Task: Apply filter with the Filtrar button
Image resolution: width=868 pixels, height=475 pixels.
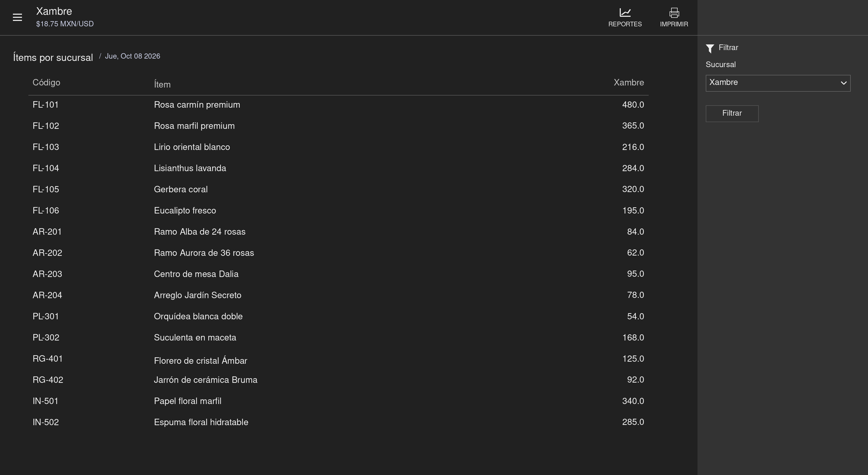Action: [x=732, y=113]
